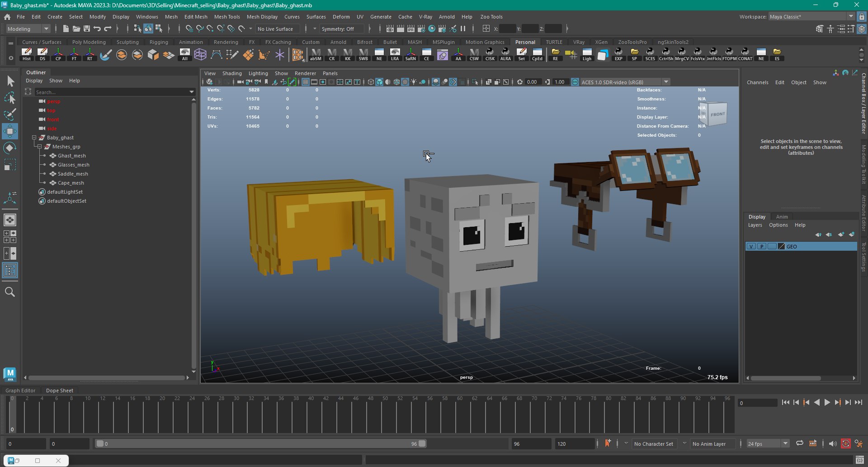Save the scene with the disk icon
This screenshot has height=467, width=868.
[x=87, y=29]
